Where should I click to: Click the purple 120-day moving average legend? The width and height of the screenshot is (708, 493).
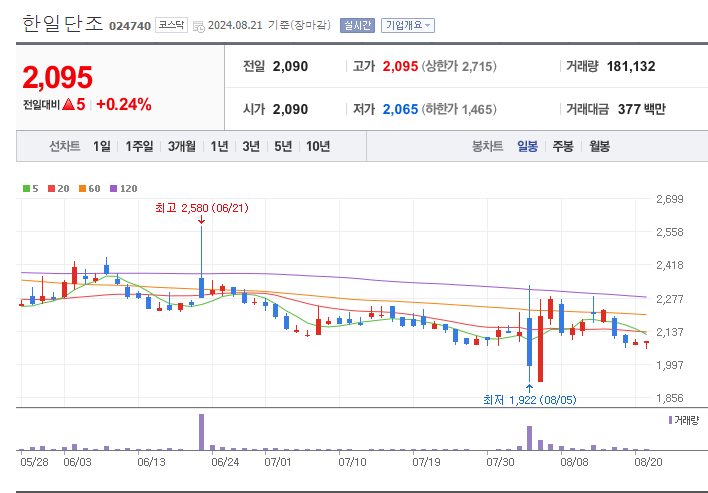pyautogui.click(x=124, y=189)
